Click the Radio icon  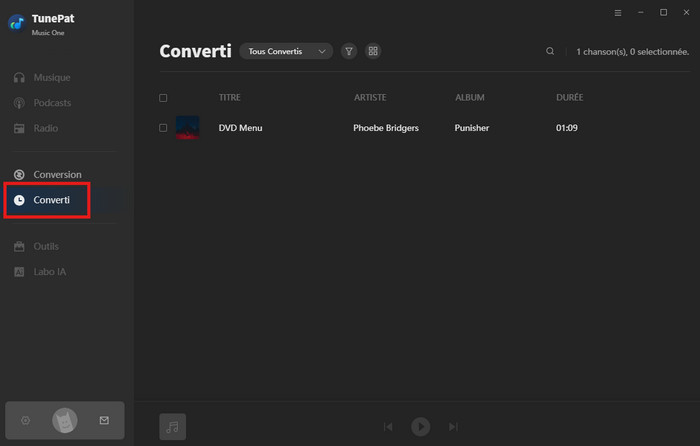click(19, 129)
